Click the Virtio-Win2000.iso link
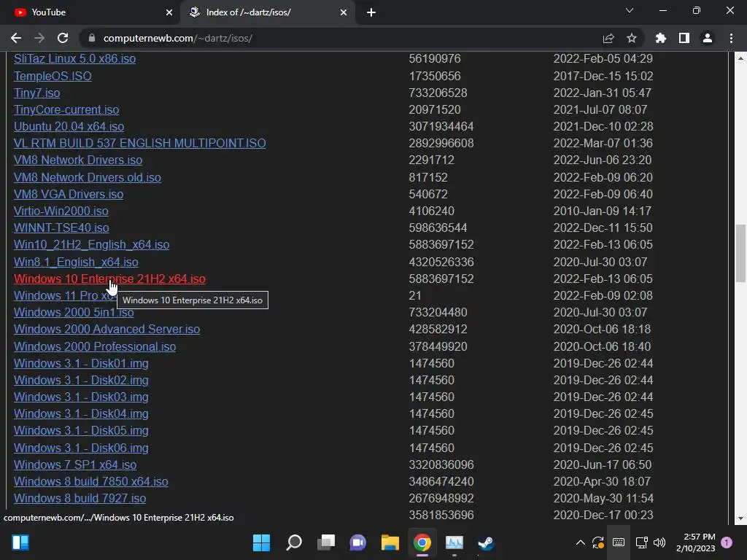 tap(61, 211)
